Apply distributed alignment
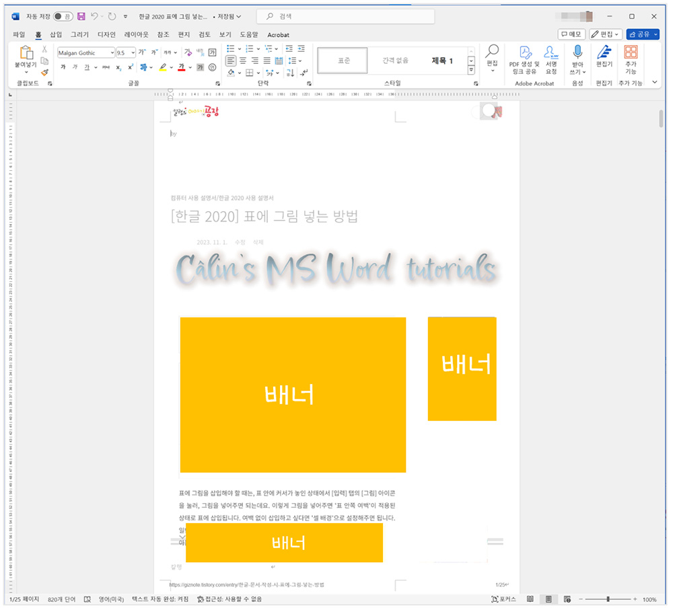The image size is (673, 616). tap(279, 61)
